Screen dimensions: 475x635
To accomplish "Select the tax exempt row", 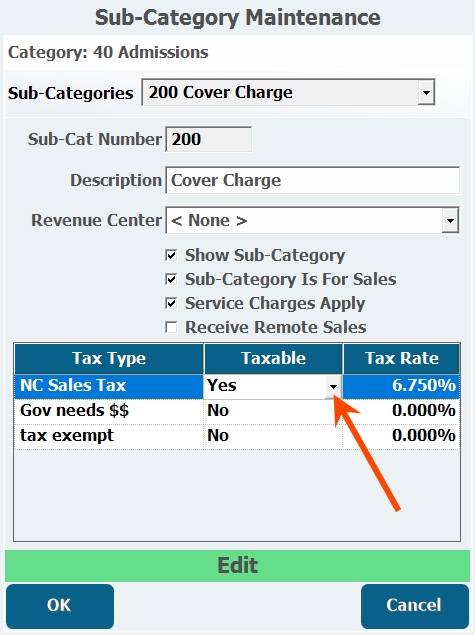I will coord(237,436).
